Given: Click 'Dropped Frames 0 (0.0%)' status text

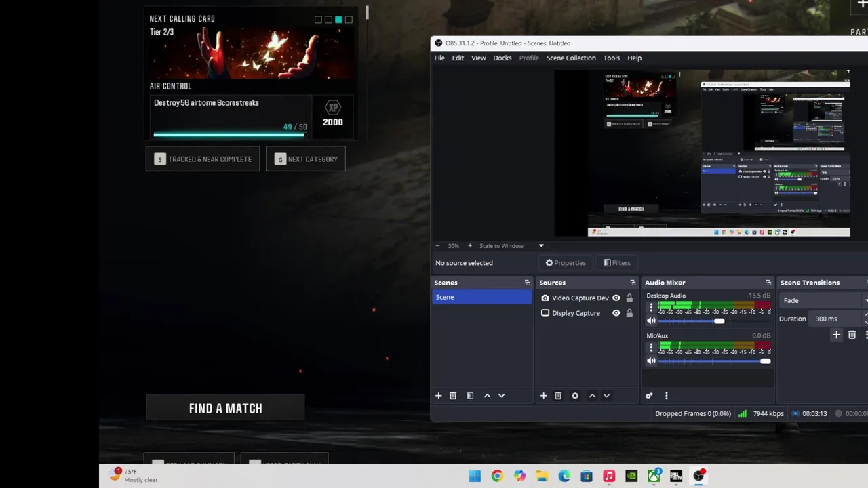Looking at the screenshot, I should [x=693, y=413].
